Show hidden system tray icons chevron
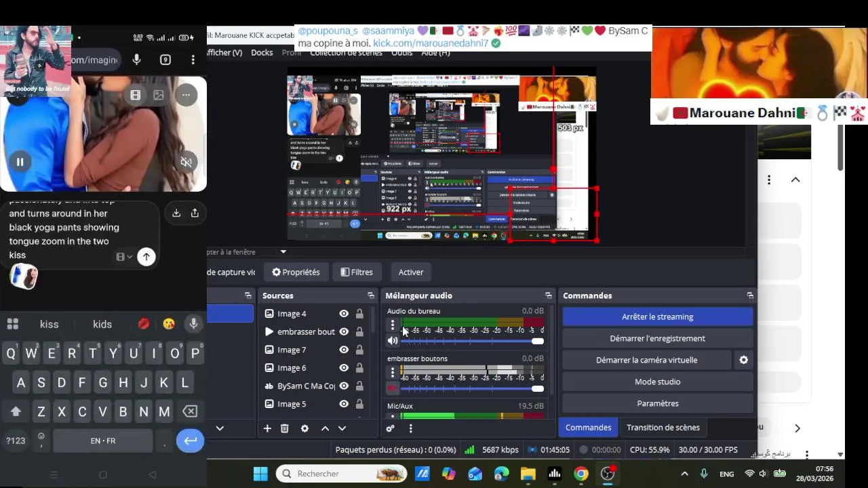The width and height of the screenshot is (868, 488). coord(684,474)
